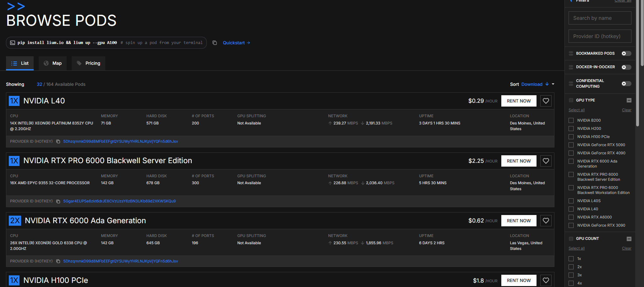Rent the NVIDIA L40 pod now
The width and height of the screenshot is (644, 287).
pyautogui.click(x=519, y=101)
